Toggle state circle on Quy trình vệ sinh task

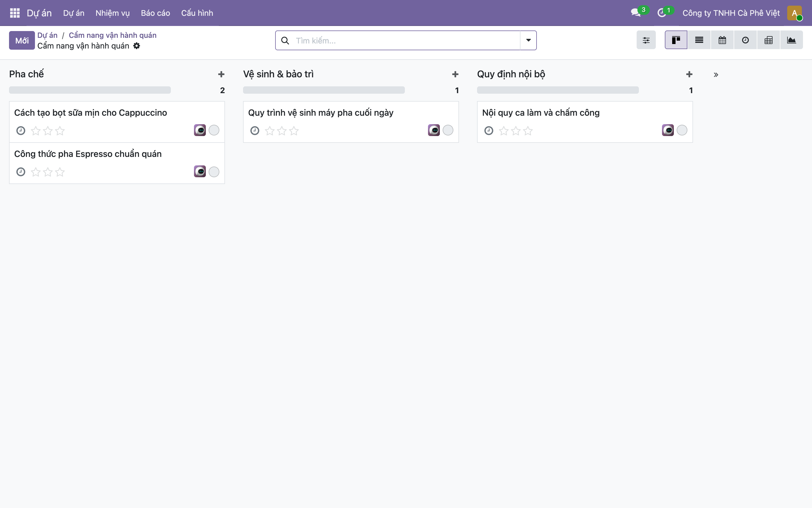(x=448, y=130)
